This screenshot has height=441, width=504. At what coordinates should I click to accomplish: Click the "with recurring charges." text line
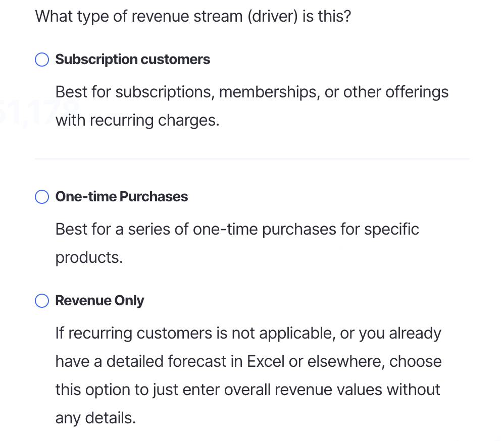click(x=137, y=121)
